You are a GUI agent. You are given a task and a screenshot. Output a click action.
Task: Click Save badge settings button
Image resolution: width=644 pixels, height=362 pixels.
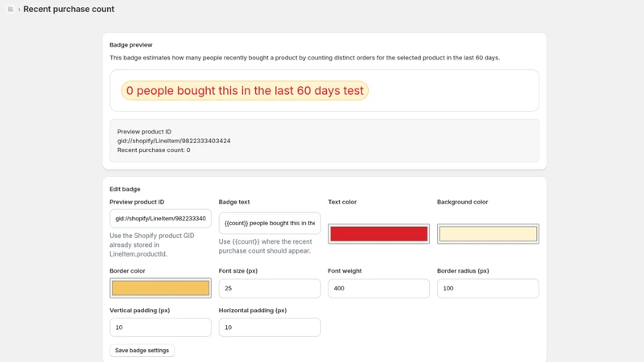coord(142,350)
